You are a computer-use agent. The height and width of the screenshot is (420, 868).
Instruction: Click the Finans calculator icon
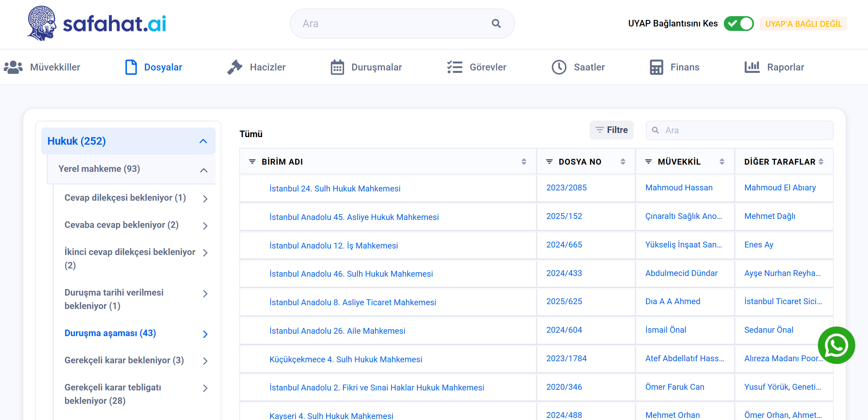coord(656,67)
